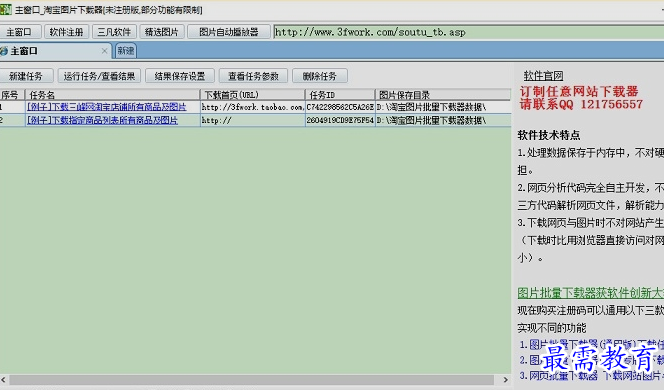Open the 软件官网 link
Image resolution: width=664 pixels, height=390 pixels.
pos(543,76)
